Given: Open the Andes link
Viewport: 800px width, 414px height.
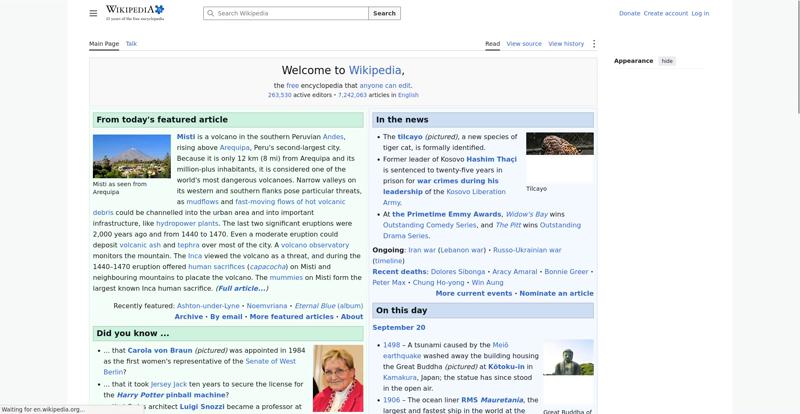Looking at the screenshot, I should (333, 137).
